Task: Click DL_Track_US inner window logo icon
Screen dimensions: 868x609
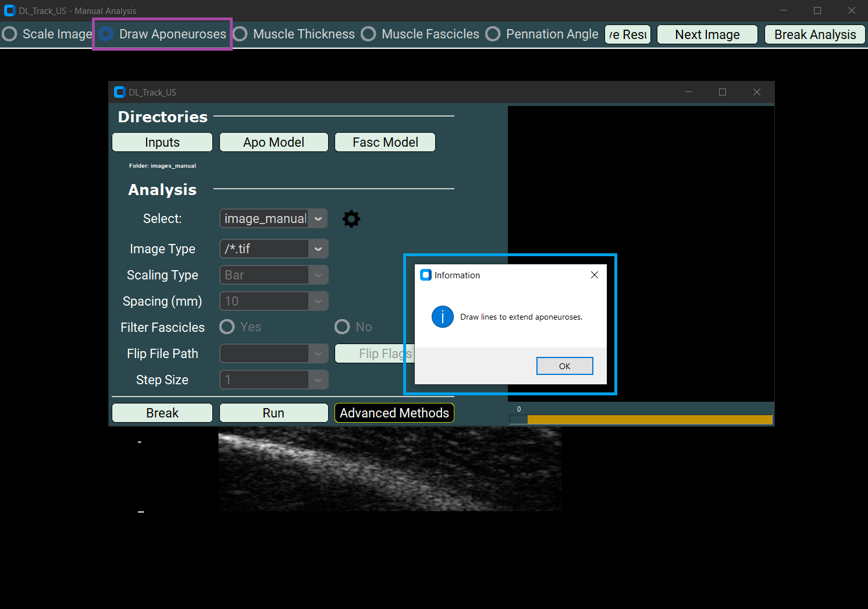Action: 120,92
